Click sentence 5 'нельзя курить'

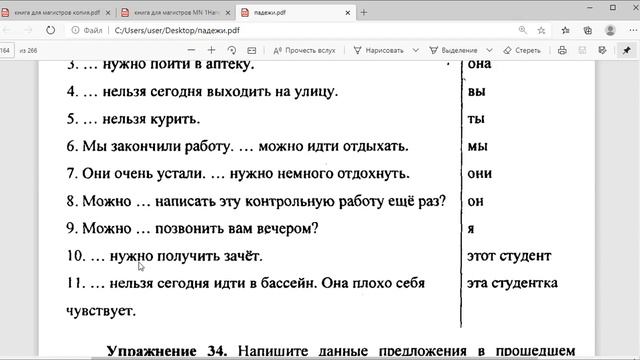(133, 119)
